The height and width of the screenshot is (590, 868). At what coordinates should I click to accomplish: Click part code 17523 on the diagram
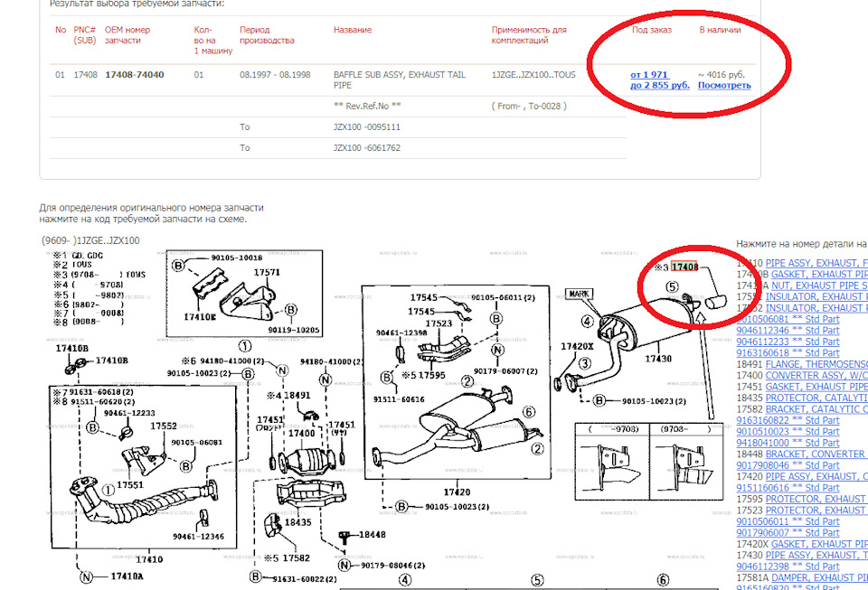[439, 323]
